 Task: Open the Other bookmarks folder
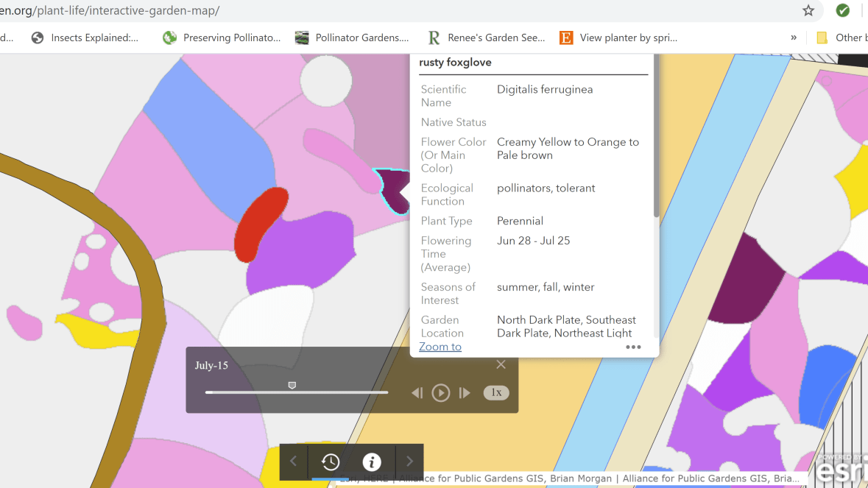point(839,38)
